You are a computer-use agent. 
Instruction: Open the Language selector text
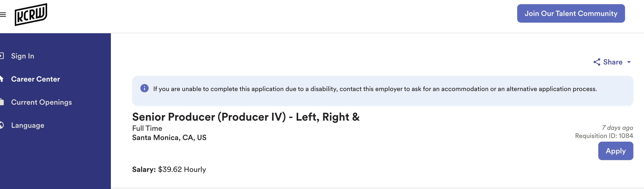(x=27, y=125)
